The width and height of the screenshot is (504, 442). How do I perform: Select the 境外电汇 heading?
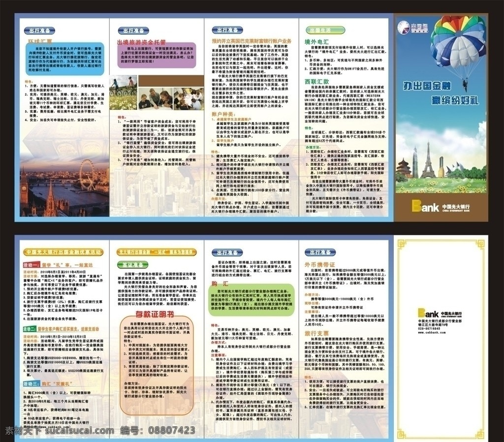[x=316, y=42]
